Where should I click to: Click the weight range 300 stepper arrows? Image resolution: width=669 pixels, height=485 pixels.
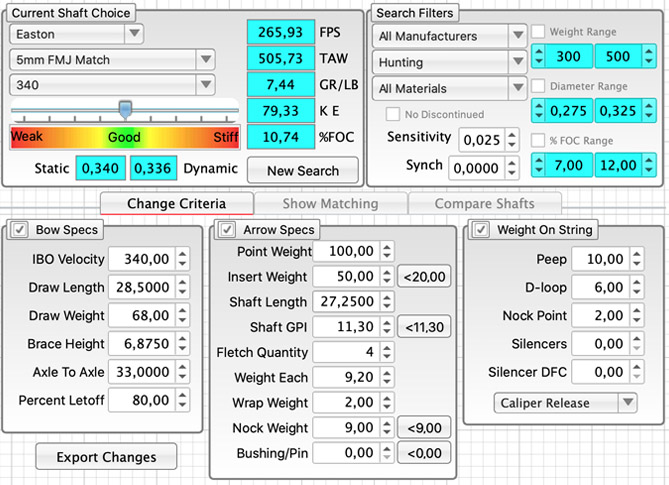pyautogui.click(x=538, y=56)
